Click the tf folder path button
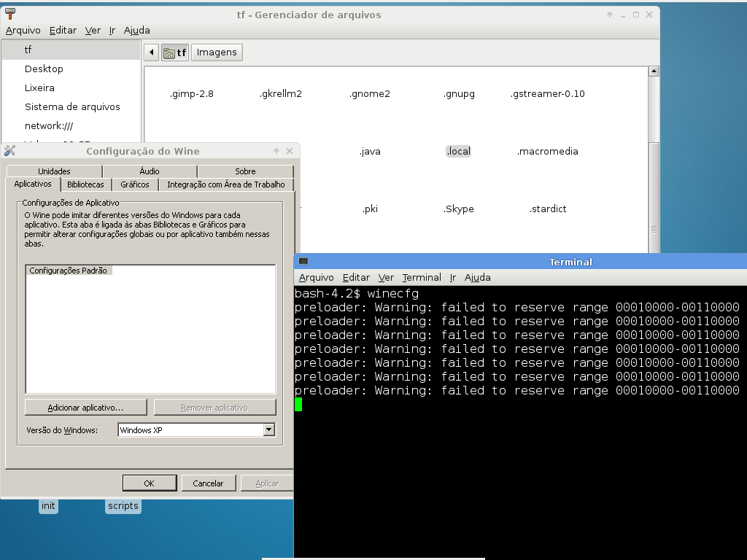747x560 pixels. (x=175, y=52)
